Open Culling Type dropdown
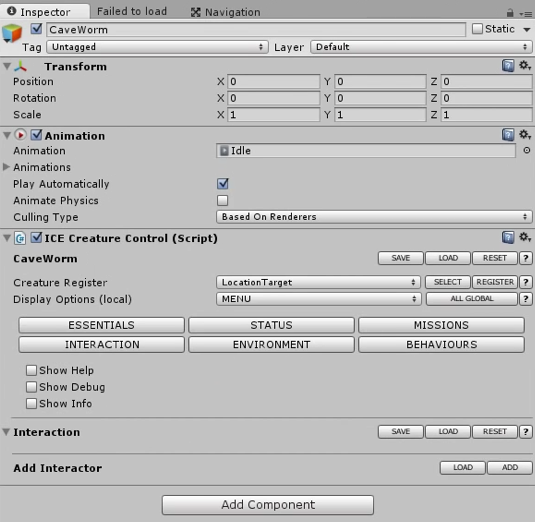The height and width of the screenshot is (522, 535). pyautogui.click(x=374, y=217)
